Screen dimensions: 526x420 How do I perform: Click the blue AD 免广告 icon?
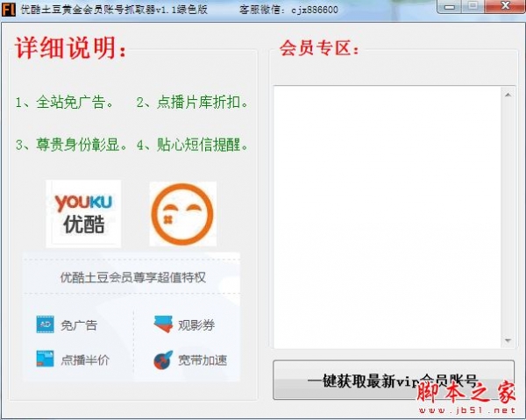[x=45, y=324]
